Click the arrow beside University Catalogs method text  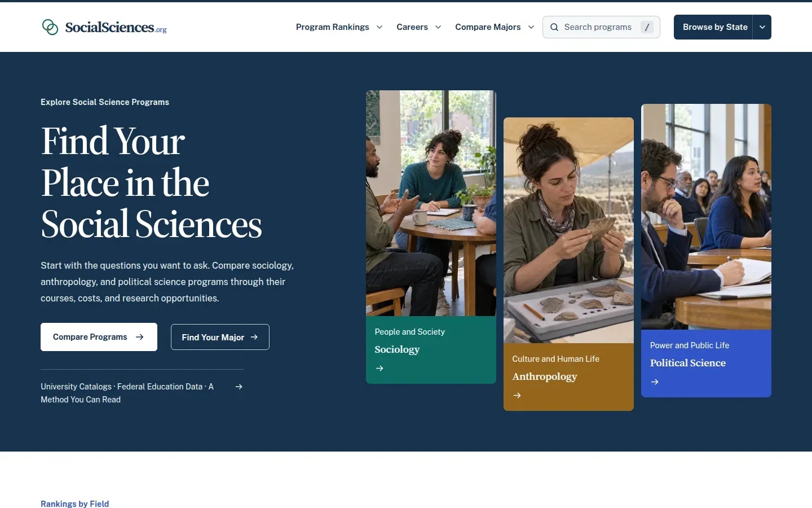239,387
